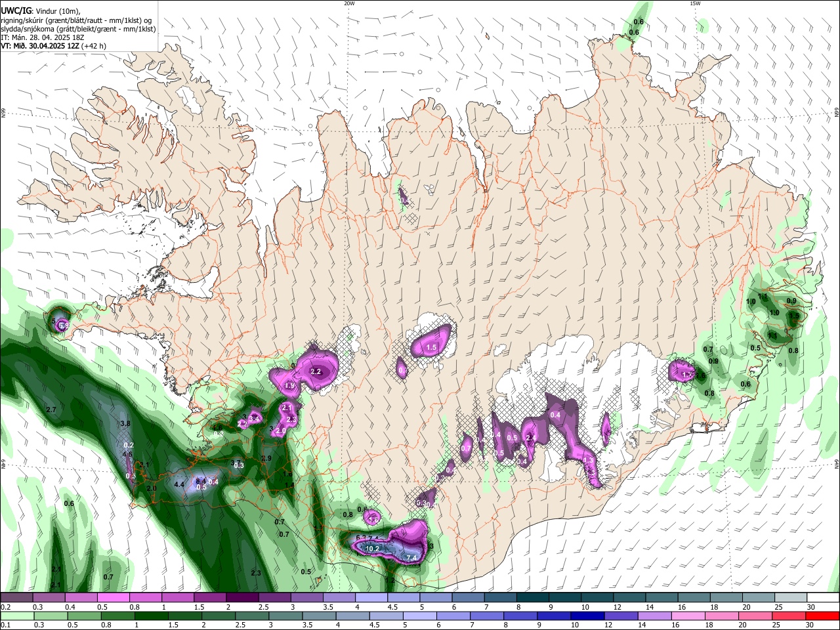
Task: Click the 4.6 precipitation value on the map
Action: 128,454
